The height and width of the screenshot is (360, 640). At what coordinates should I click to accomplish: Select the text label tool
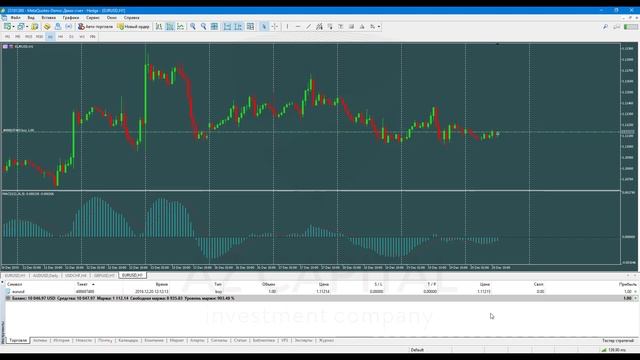point(351,27)
